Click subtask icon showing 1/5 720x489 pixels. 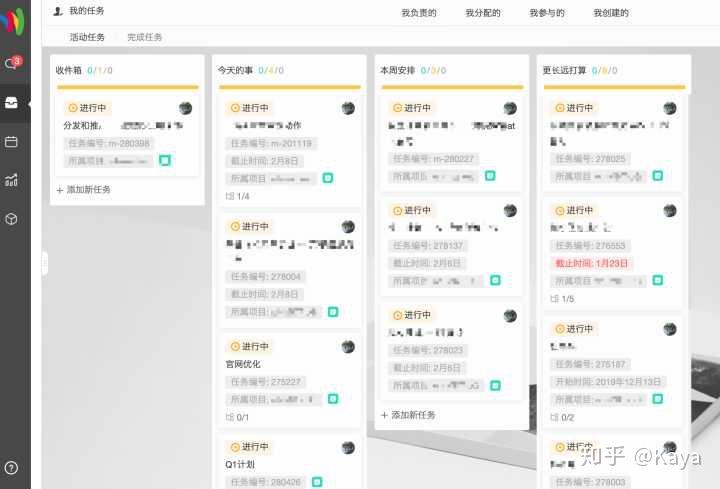tap(555, 298)
